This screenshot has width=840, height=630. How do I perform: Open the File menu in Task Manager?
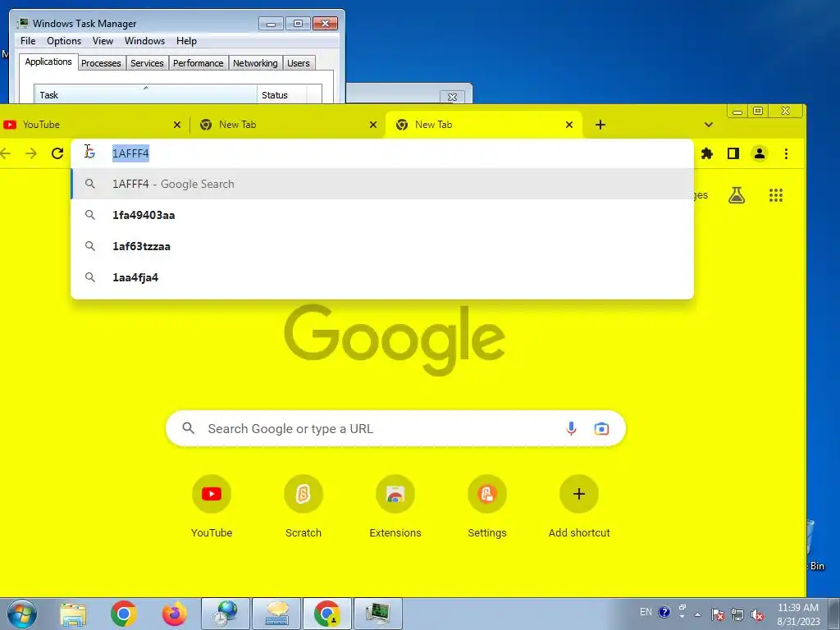[28, 41]
